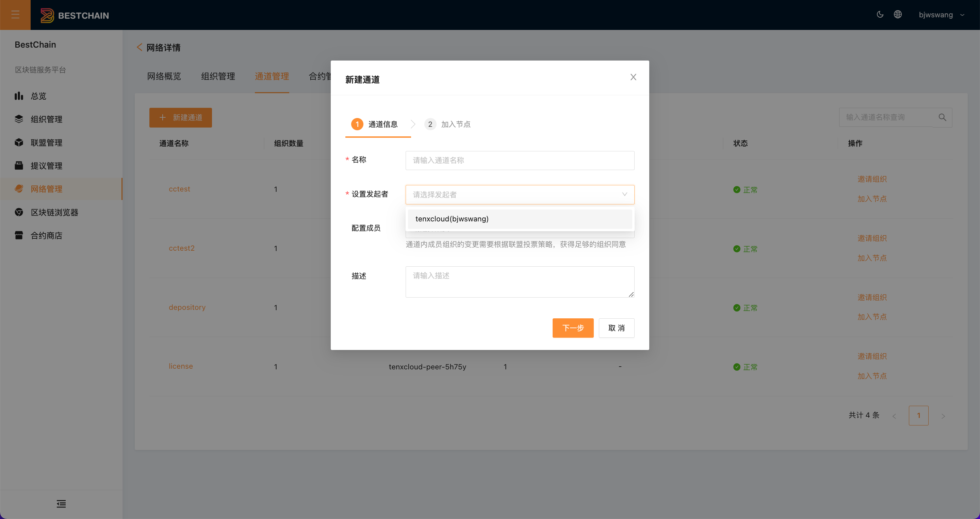Open the language globe icon
The width and height of the screenshot is (980, 519).
[898, 14]
